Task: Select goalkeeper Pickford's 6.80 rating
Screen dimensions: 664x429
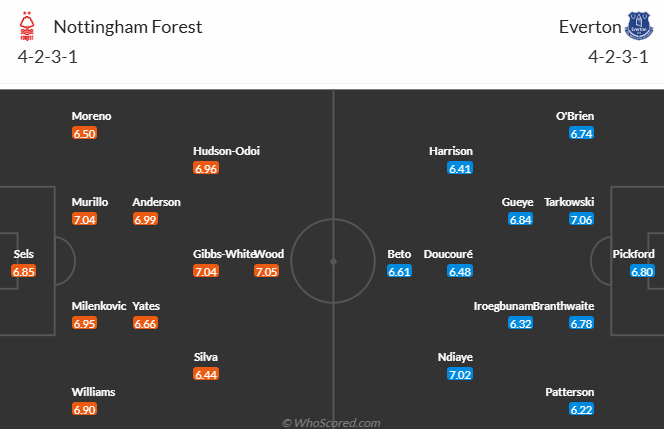Action: click(x=642, y=271)
